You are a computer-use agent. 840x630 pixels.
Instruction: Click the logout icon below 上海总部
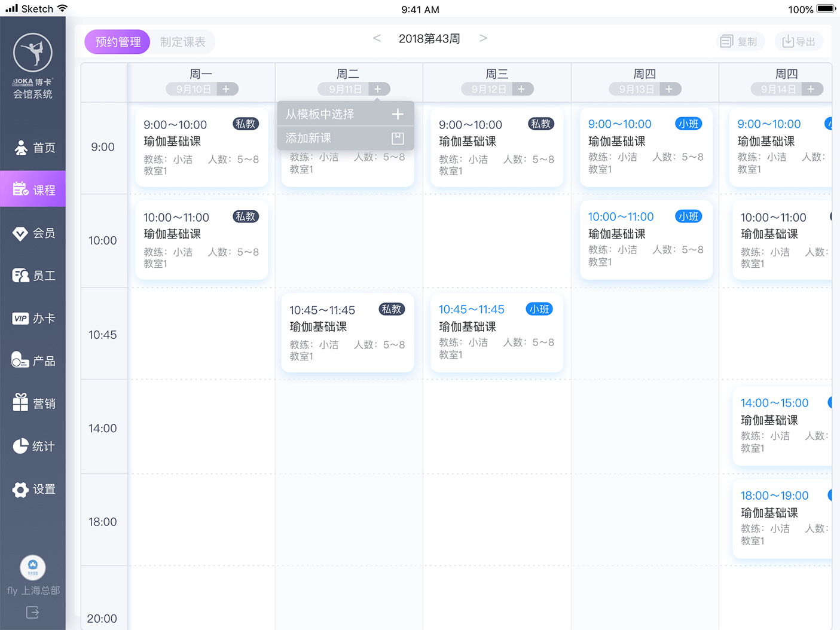tap(32, 612)
